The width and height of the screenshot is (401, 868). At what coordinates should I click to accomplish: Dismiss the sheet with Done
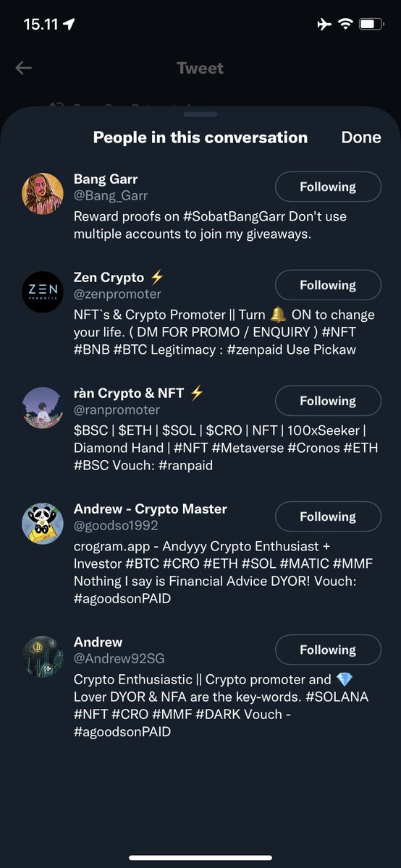361,137
